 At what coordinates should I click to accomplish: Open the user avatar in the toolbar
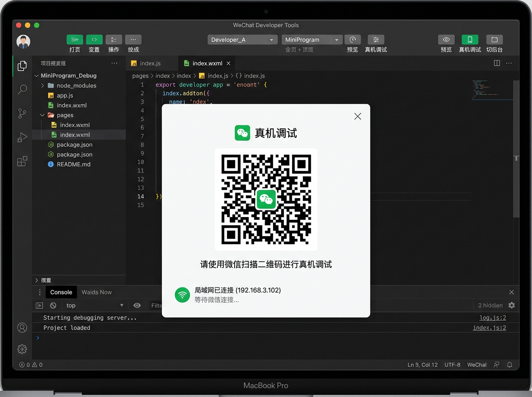[23, 42]
